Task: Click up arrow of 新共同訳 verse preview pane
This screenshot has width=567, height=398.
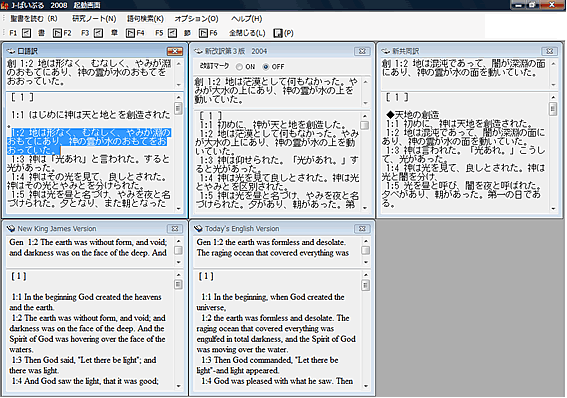Action: (553, 64)
